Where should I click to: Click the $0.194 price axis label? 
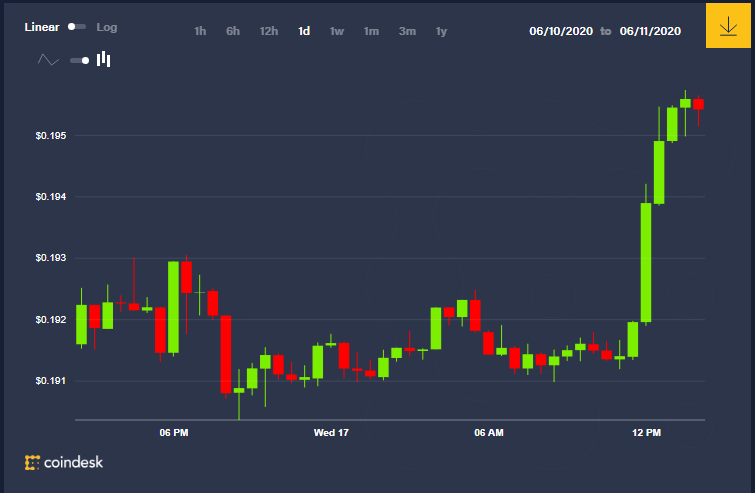[51, 196]
